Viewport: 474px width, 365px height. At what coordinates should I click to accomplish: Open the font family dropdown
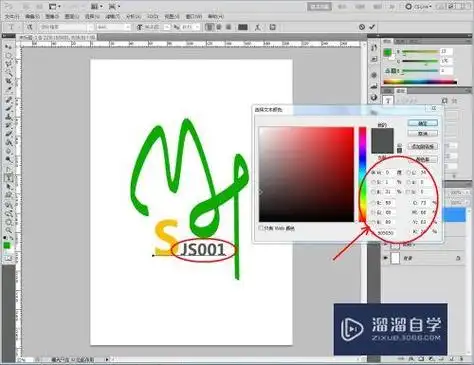point(90,27)
